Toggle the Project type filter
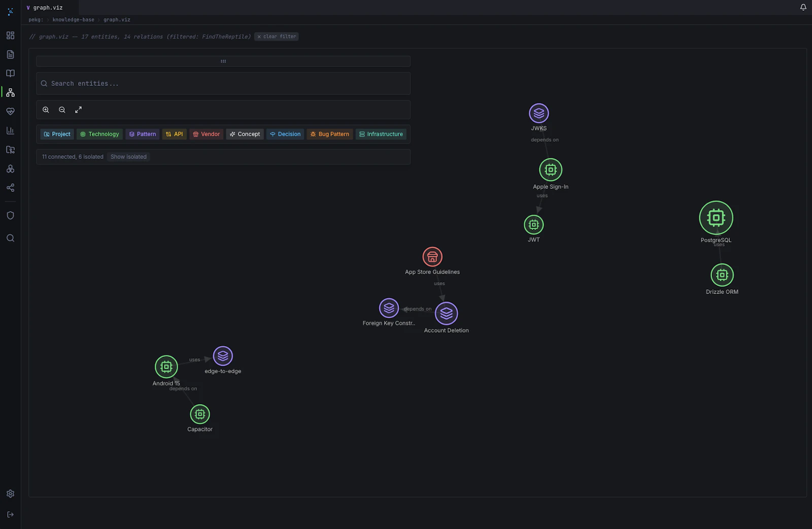This screenshot has width=812, height=529. click(57, 134)
